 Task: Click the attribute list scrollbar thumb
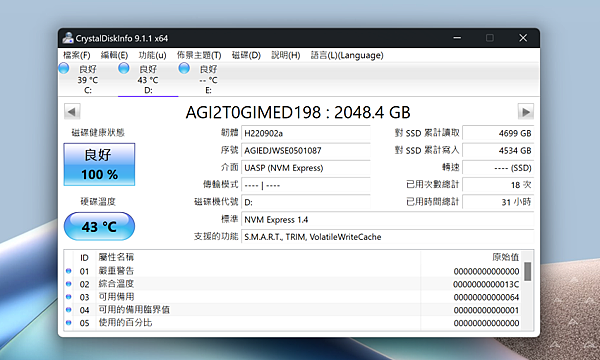pos(527,271)
